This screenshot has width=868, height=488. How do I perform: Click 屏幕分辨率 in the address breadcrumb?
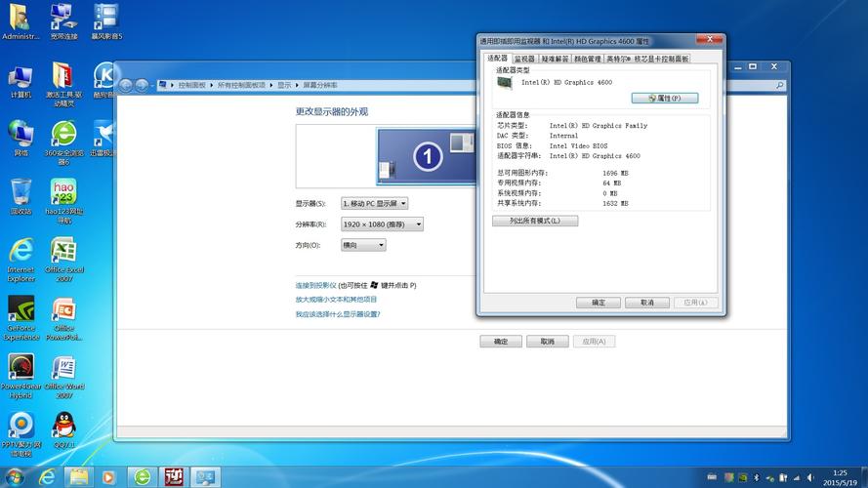320,85
